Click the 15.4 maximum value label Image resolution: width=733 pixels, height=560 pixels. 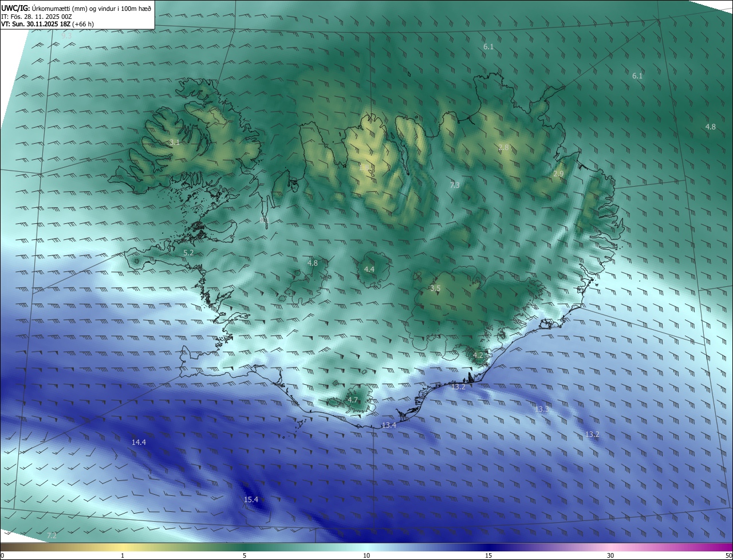point(251,499)
